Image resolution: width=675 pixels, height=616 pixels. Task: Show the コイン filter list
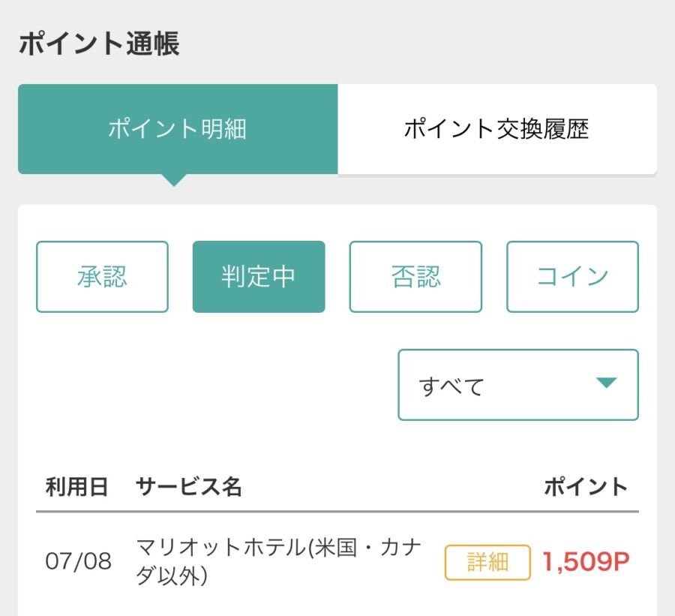click(x=572, y=277)
